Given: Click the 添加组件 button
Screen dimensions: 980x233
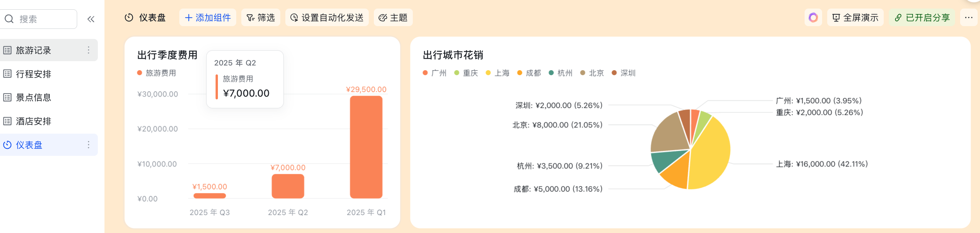Looking at the screenshot, I should [208, 18].
